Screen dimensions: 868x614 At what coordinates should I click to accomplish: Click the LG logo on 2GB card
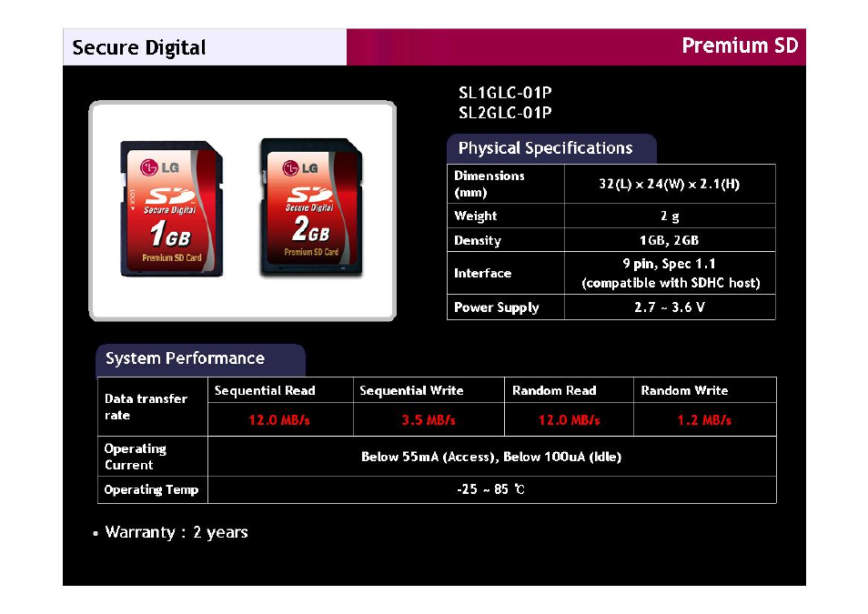click(x=300, y=167)
